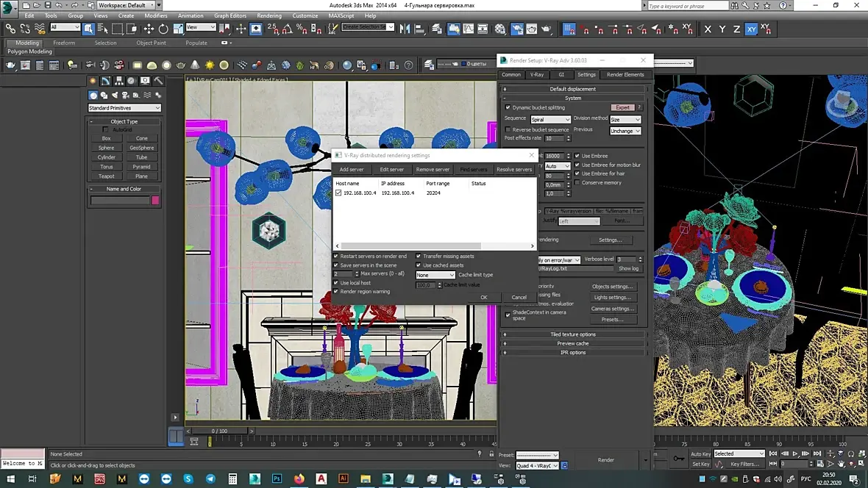Open the Rendering menu

click(269, 15)
